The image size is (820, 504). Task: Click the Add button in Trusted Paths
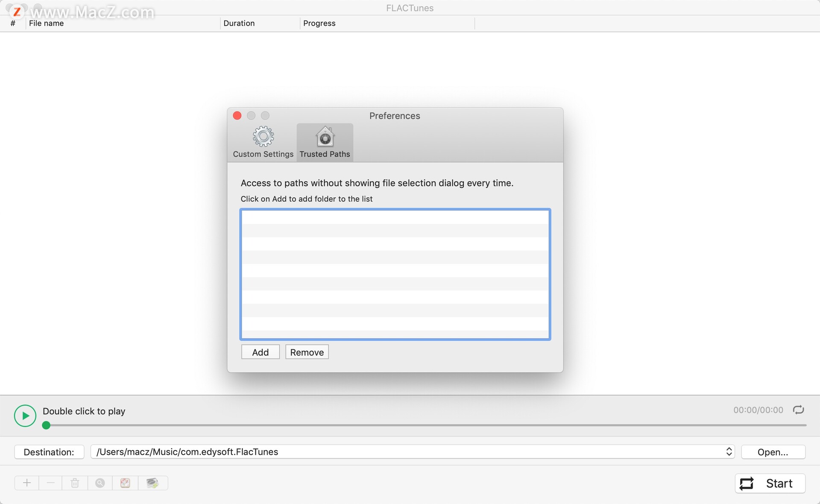click(x=260, y=352)
